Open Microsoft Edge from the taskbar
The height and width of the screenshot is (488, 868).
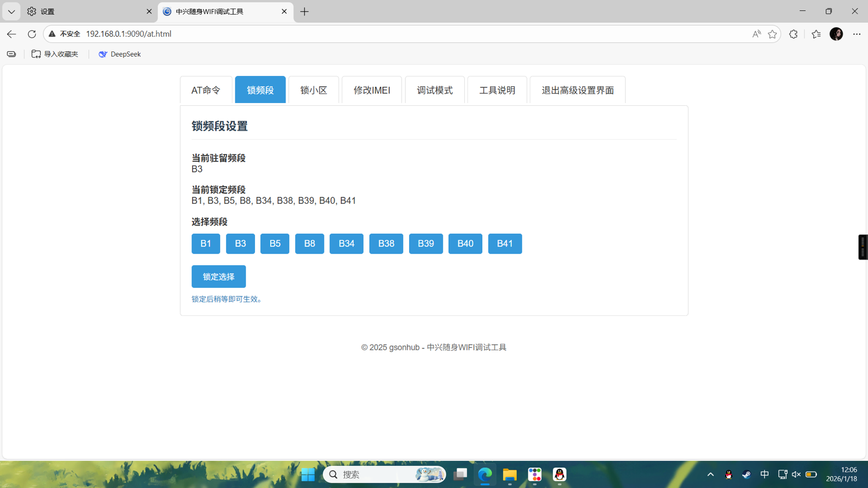point(485,475)
